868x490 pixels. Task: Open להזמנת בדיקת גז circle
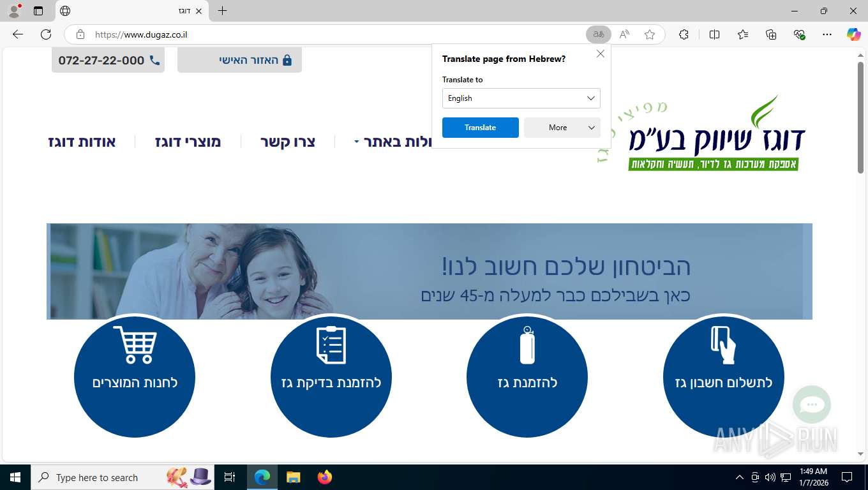point(331,376)
